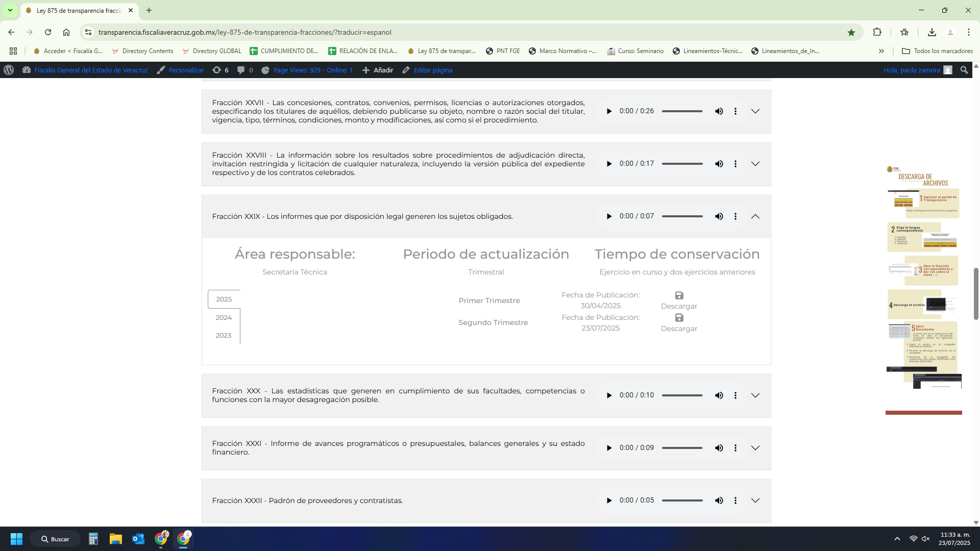
Task: Expand the Fracción XXVII section
Action: click(x=755, y=111)
